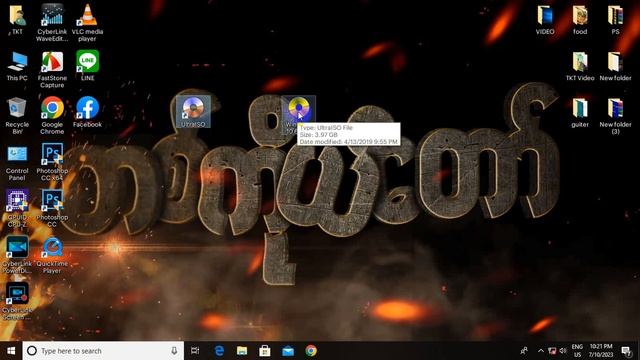This screenshot has width=640, height=360.
Task: Launch CyberLink WaveEditor shortcut
Action: pos(52,22)
